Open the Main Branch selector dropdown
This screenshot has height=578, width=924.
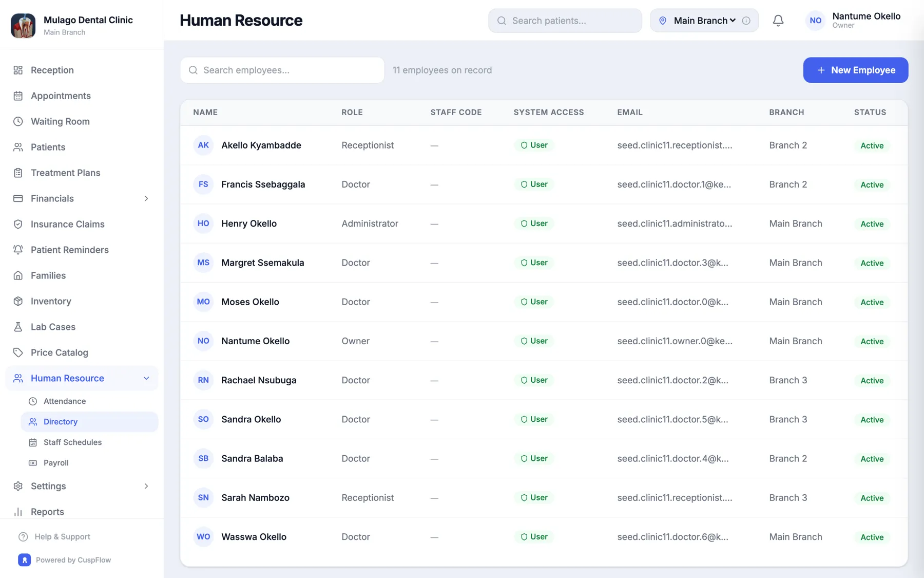pyautogui.click(x=704, y=21)
